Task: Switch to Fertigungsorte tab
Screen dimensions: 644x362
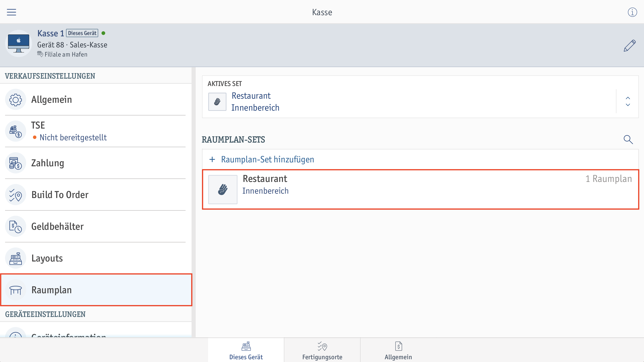Action: click(322, 351)
